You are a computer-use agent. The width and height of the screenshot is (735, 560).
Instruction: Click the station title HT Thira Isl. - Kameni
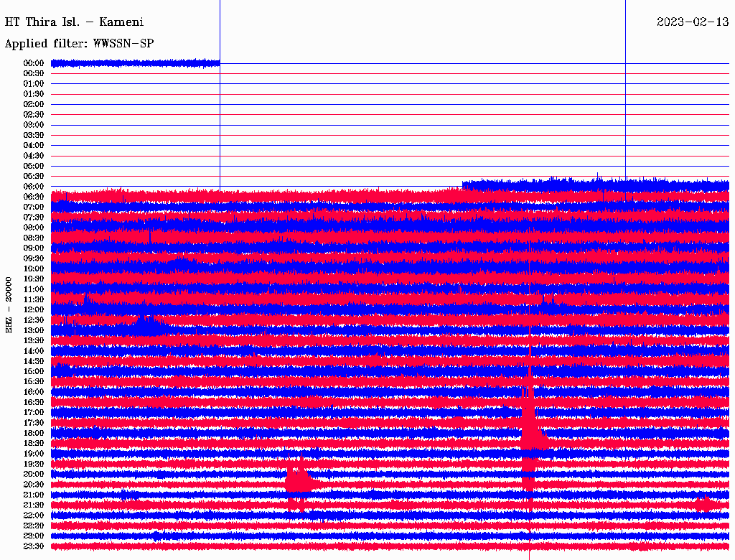click(x=75, y=22)
